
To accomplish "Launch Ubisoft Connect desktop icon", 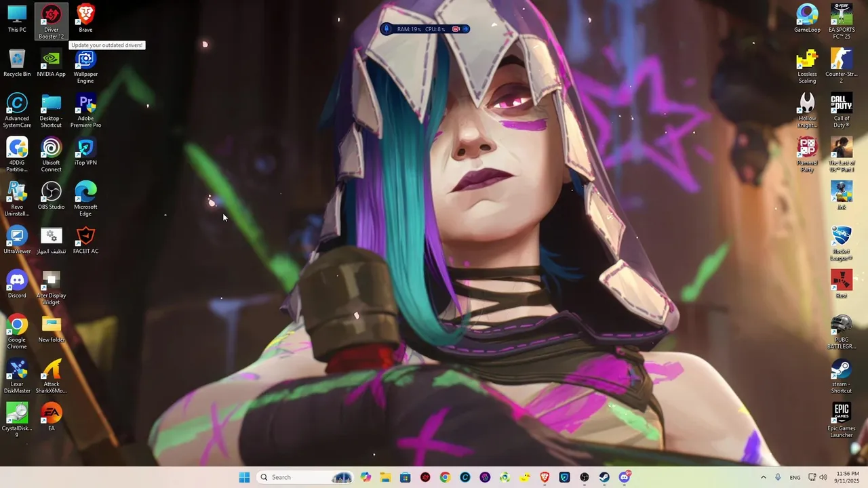I will [52, 155].
